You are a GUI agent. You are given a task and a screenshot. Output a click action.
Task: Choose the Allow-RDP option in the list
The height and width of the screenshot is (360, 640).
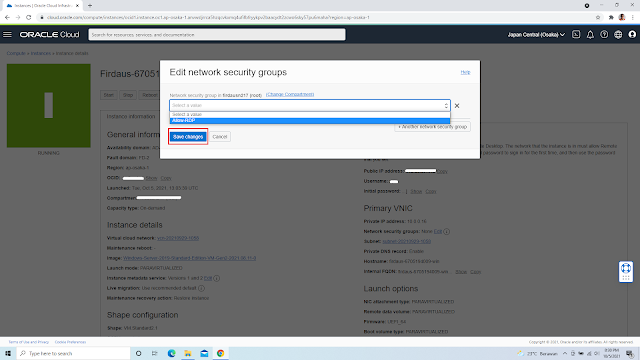pos(310,120)
